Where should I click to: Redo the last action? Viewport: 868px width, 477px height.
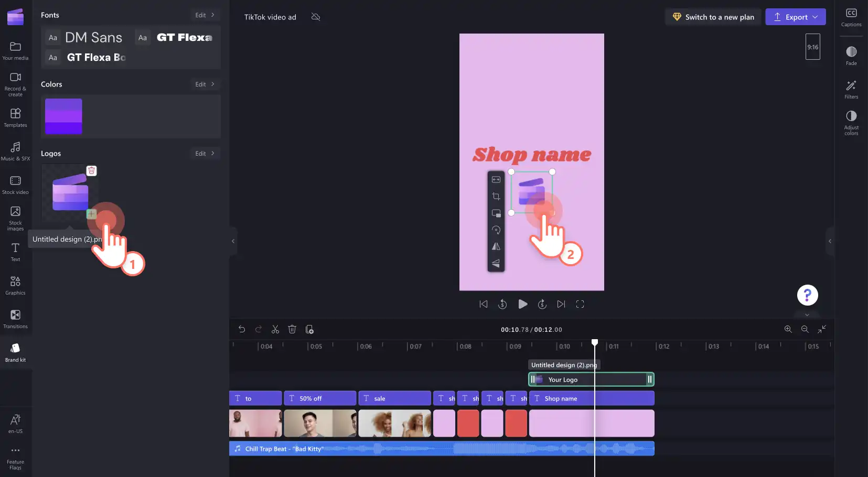click(x=259, y=329)
